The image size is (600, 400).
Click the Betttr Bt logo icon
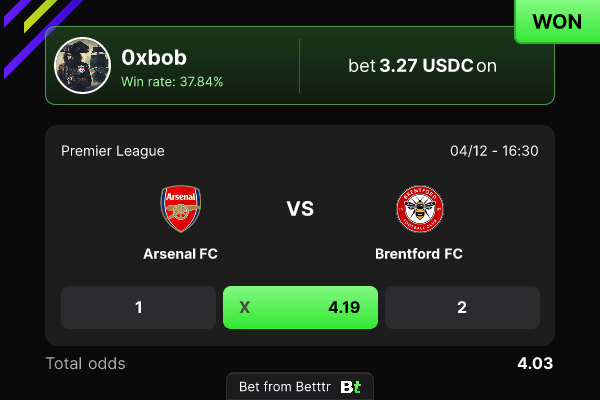pos(351,387)
